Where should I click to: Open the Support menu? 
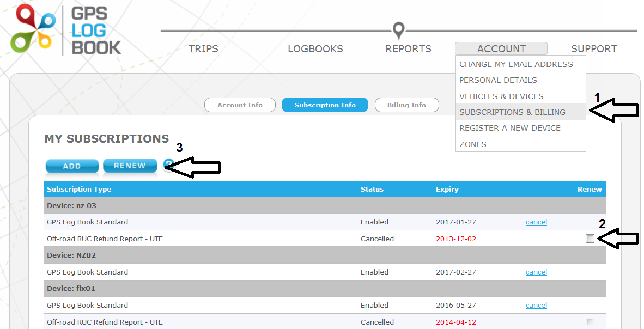(594, 49)
